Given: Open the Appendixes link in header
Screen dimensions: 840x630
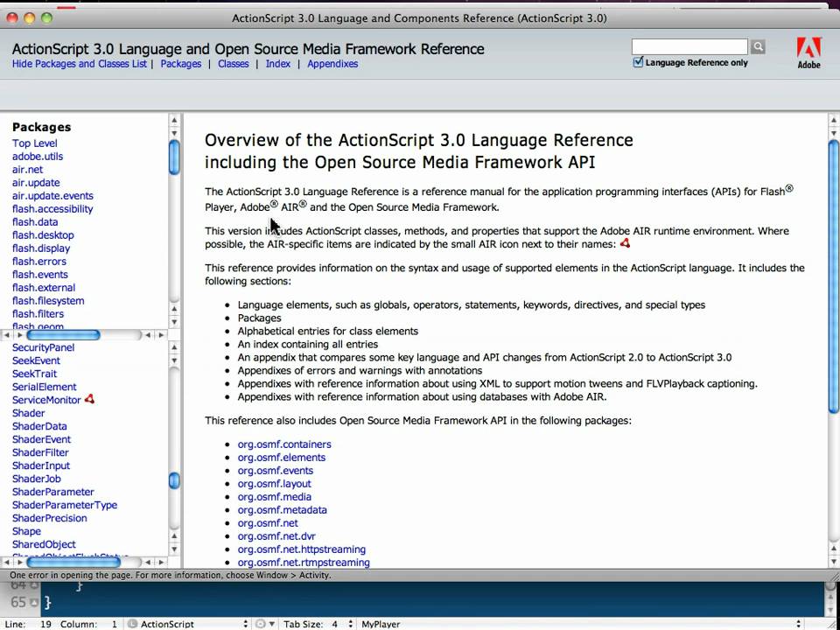Looking at the screenshot, I should point(332,64).
